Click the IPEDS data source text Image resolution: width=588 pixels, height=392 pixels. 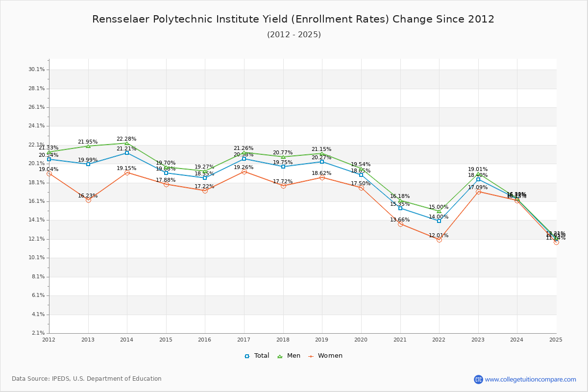point(87,378)
